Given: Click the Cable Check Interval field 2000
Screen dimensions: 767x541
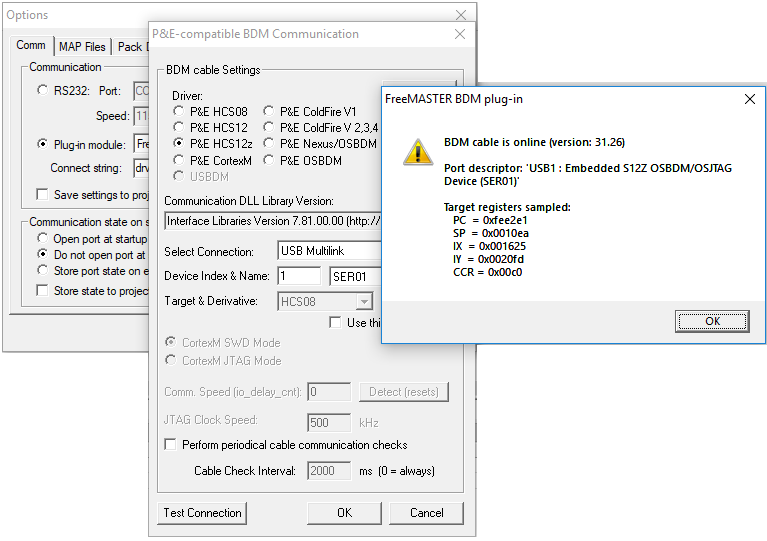Looking at the screenshot, I should 329,471.
